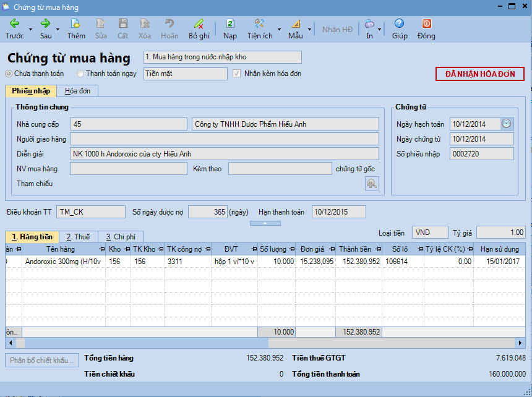532x397 pixels.
Task: Switch to the Phiếu nhập tab
Action: tap(31, 91)
